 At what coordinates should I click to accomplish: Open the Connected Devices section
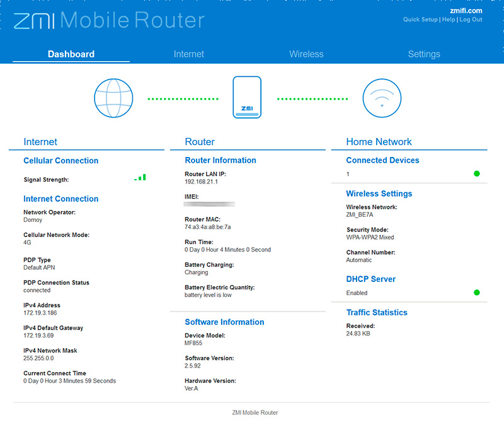pyautogui.click(x=382, y=160)
